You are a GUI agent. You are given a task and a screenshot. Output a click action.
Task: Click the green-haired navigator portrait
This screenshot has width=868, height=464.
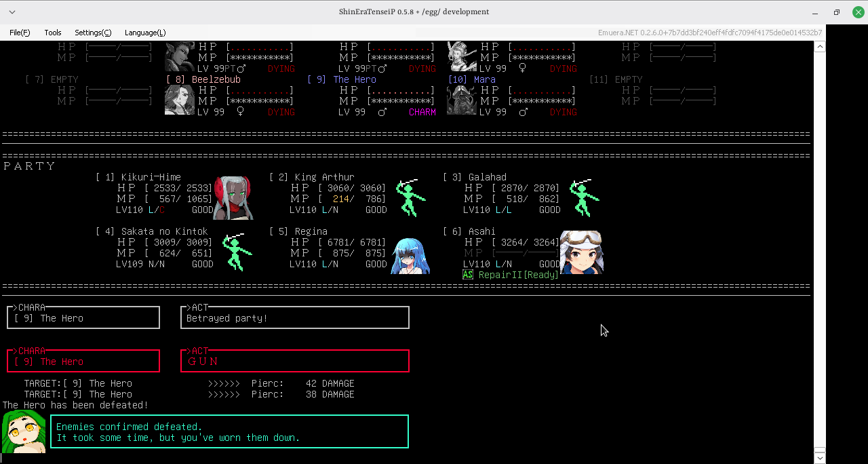[23, 431]
